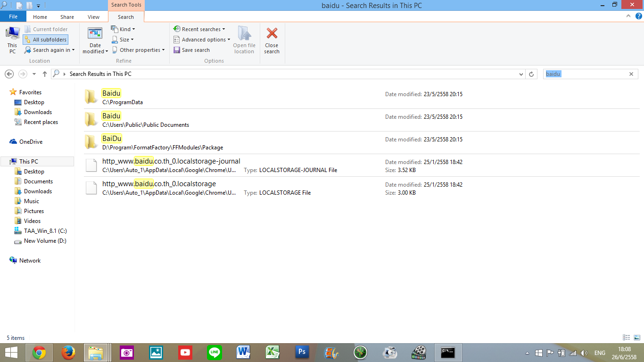The image size is (644, 362).
Task: Open Photoshop from the taskbar
Action: [302, 353]
